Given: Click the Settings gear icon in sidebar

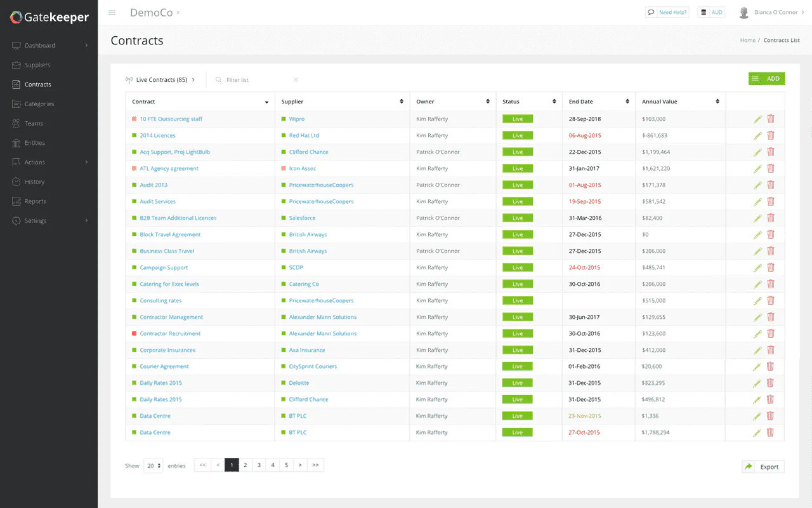Looking at the screenshot, I should (x=16, y=220).
